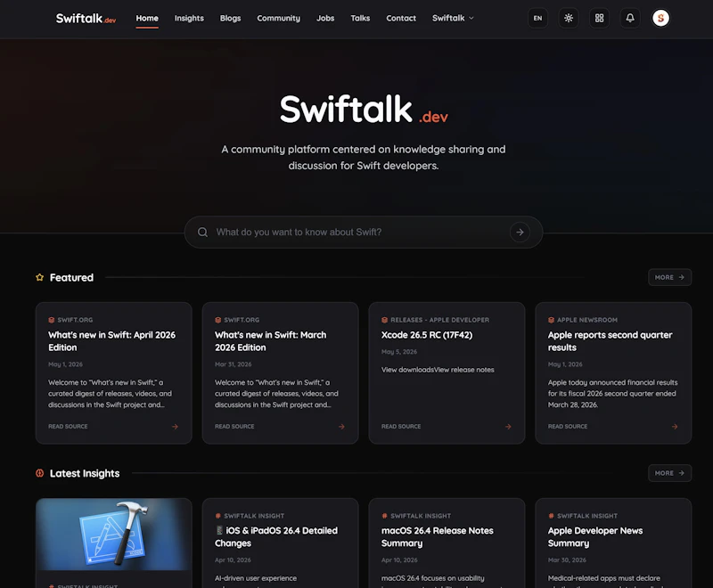Click the Featured star icon
Viewport: 713px width, 588px height.
(39, 277)
